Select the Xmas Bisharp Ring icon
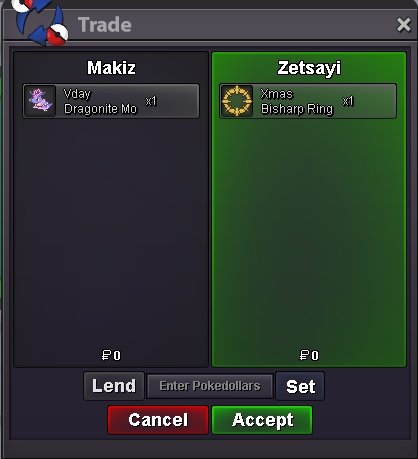The width and height of the screenshot is (418, 459). [237, 101]
